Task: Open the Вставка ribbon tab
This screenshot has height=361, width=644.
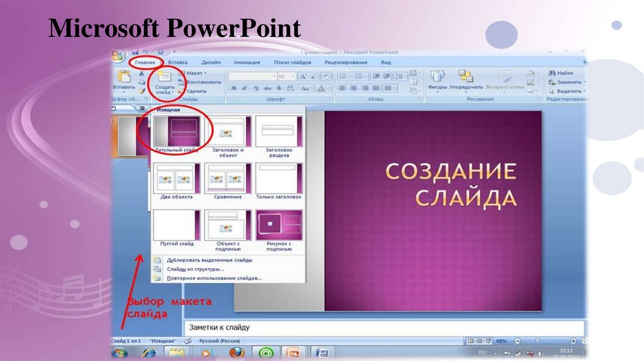Action: (x=178, y=62)
